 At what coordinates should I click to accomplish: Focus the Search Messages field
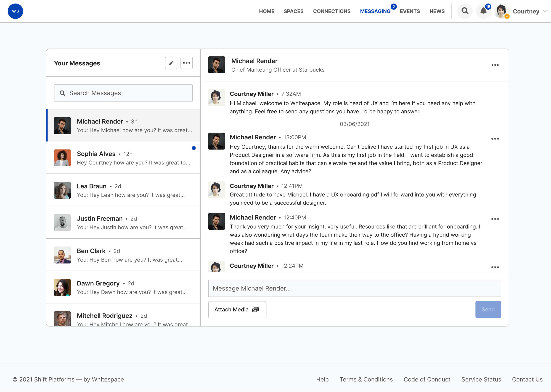pyautogui.click(x=123, y=93)
